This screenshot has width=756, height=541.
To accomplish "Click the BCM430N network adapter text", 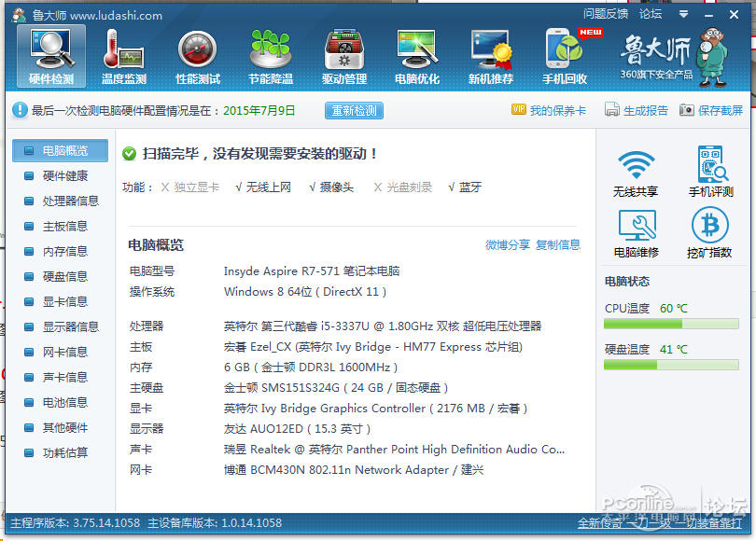I will pyautogui.click(x=354, y=470).
